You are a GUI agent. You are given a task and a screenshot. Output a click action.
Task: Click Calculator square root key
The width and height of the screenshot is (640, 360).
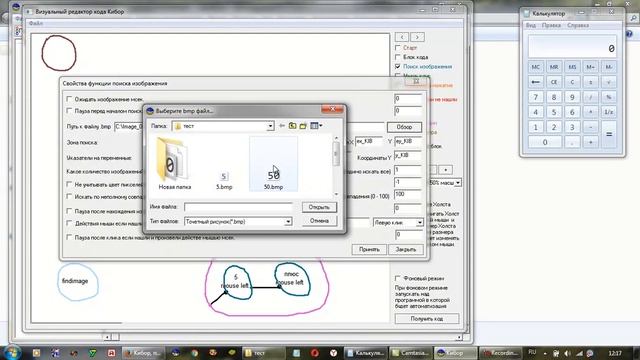tap(609, 82)
